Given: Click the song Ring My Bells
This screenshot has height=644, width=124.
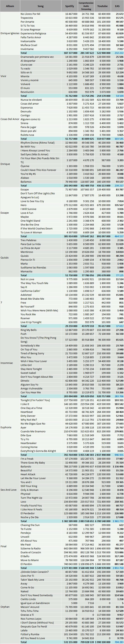Looking at the screenshot, I should 28,330.
